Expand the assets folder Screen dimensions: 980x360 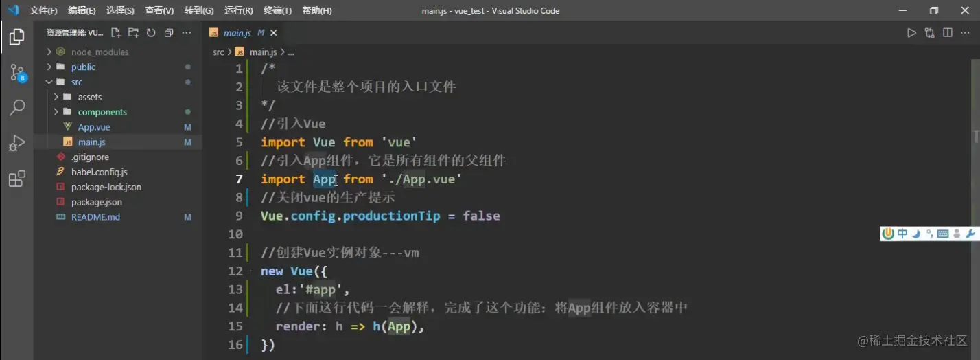[x=56, y=97]
